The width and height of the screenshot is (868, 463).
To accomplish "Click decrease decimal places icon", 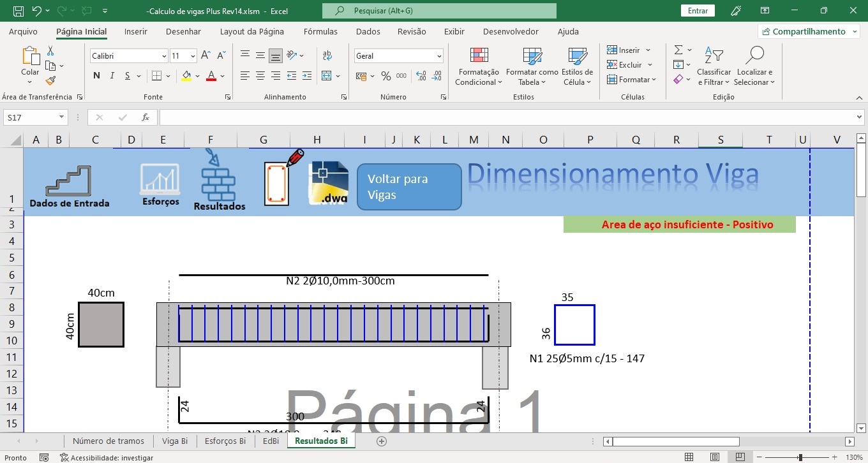I will [437, 76].
